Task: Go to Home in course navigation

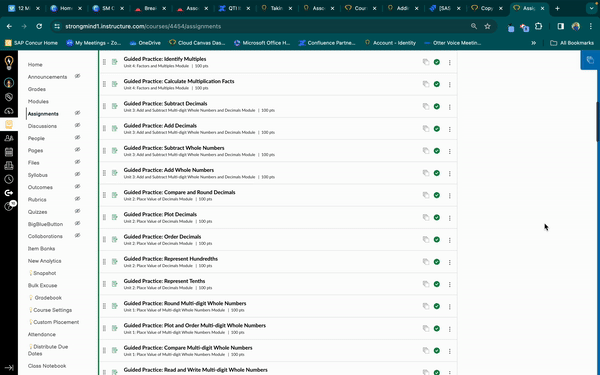Action: (35, 65)
